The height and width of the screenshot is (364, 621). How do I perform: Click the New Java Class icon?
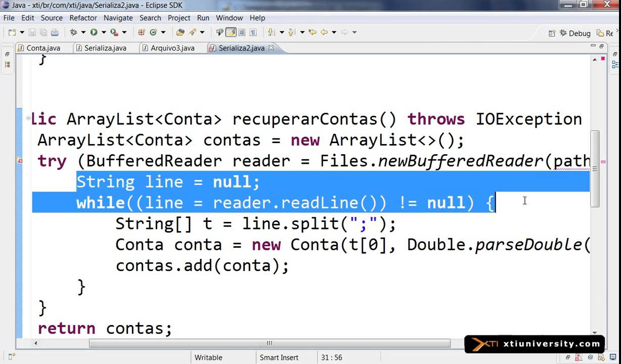pyautogui.click(x=153, y=32)
